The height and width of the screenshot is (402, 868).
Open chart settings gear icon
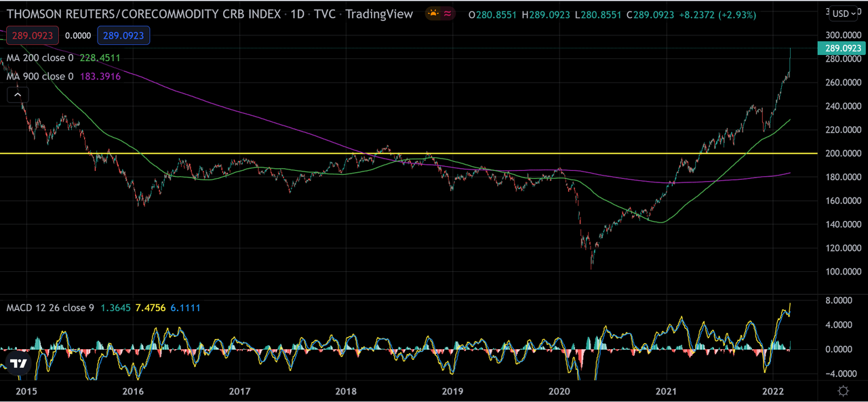click(843, 390)
